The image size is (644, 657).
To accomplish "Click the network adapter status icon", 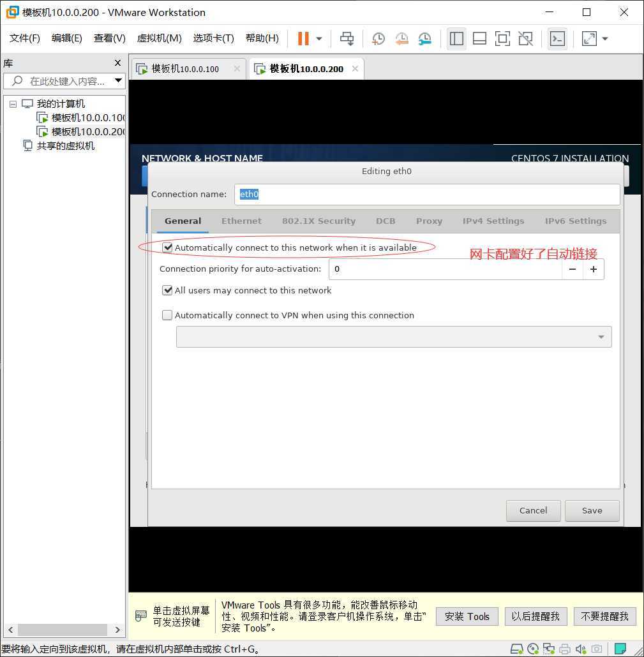I will pyautogui.click(x=548, y=649).
